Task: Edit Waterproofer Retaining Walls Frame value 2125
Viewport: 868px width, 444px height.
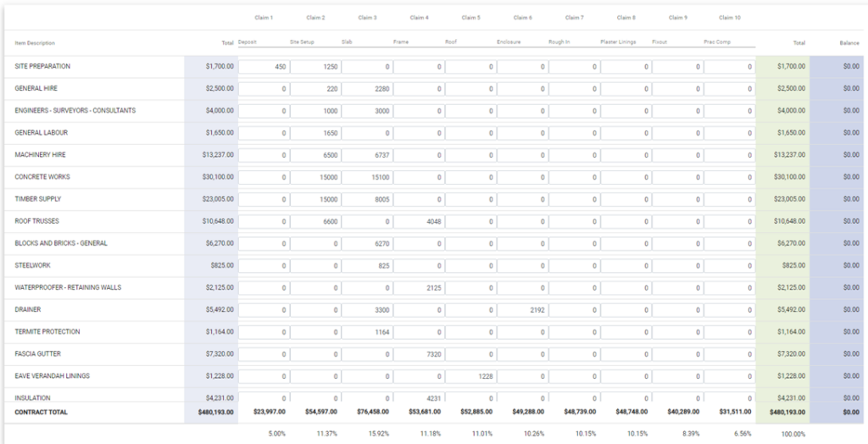Action: (x=419, y=287)
